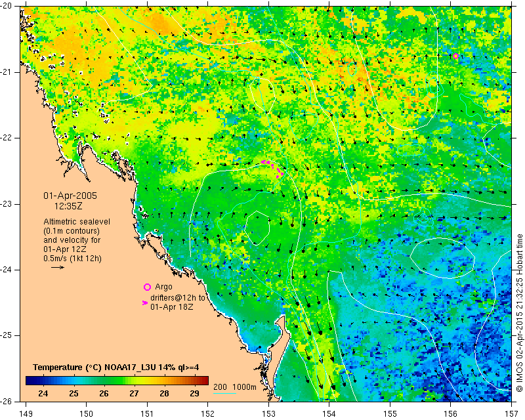Image resolution: width=525 pixels, height=420 pixels.
Task: Click the longitude axis label "157"
Action: click(x=512, y=414)
